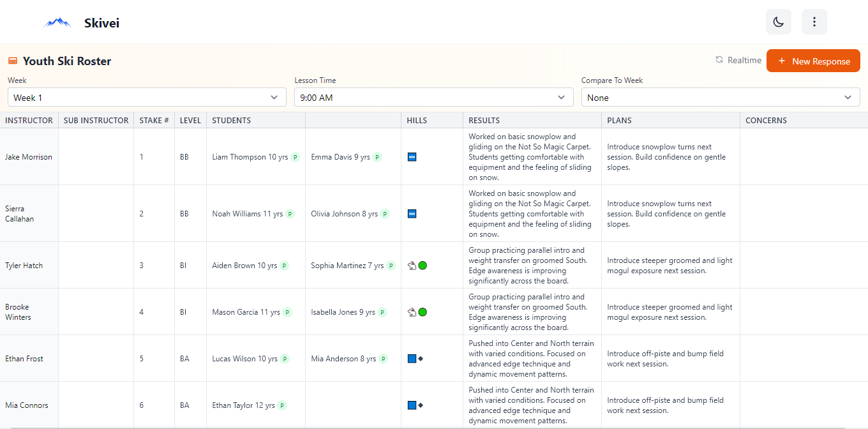Screen dimensions: 868x429
Task: Select instructor Jake Morrison
Action: tap(29, 157)
